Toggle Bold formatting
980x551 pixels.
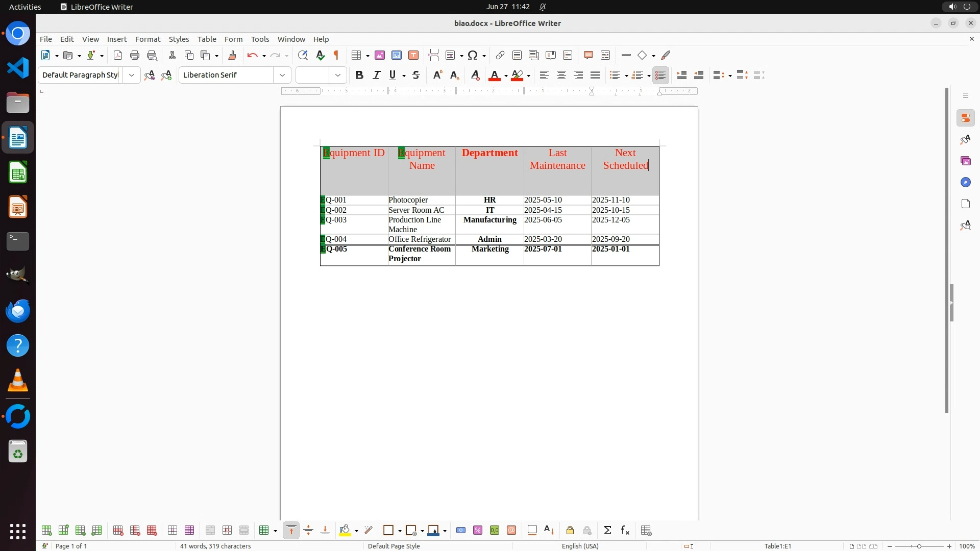pyautogui.click(x=359, y=76)
